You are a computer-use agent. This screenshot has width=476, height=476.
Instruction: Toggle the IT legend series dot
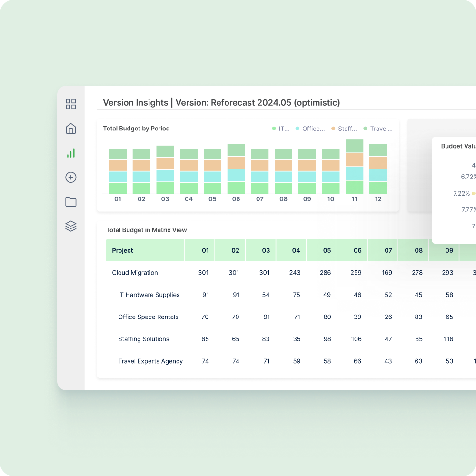click(x=274, y=129)
